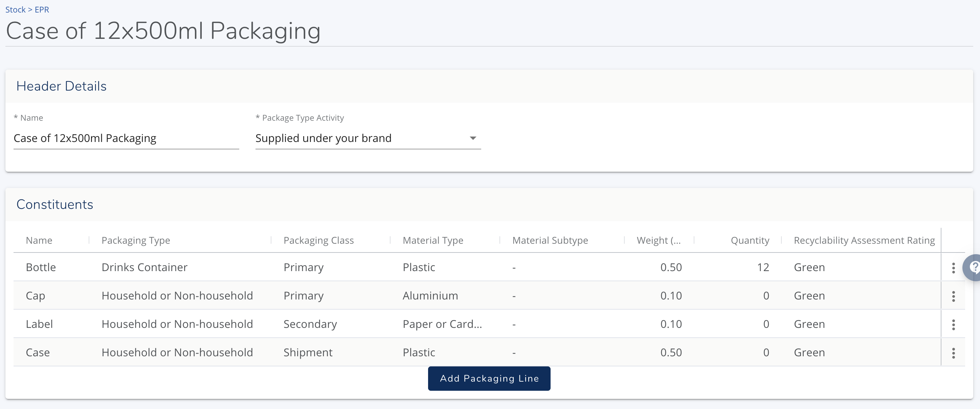This screenshot has width=980, height=409.
Task: Sort by the Packaging Type column header
Action: pyautogui.click(x=136, y=240)
